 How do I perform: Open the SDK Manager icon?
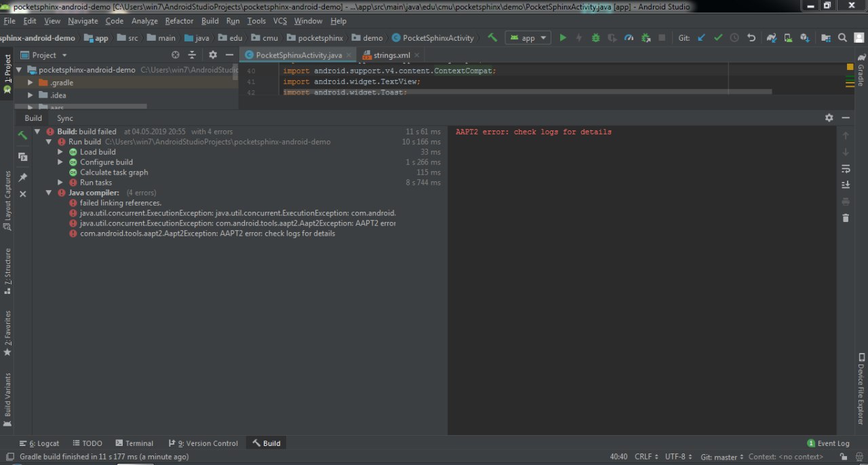(x=805, y=38)
